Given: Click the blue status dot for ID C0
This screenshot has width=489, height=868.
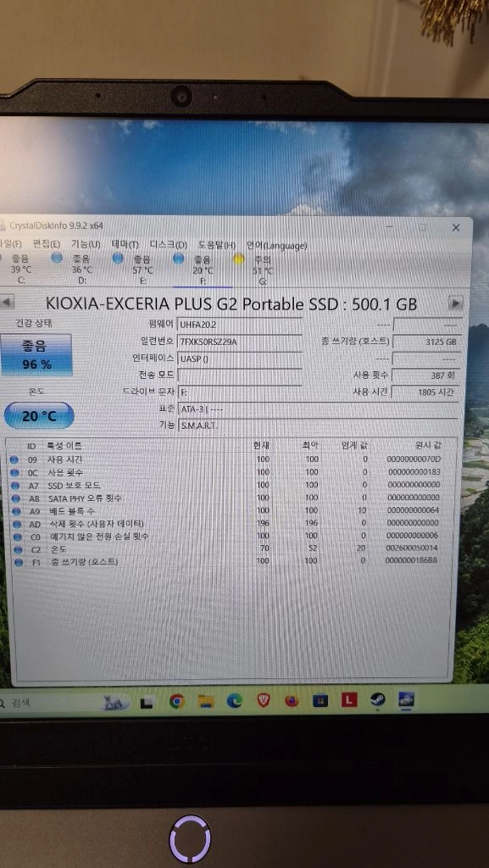Looking at the screenshot, I should (x=17, y=537).
